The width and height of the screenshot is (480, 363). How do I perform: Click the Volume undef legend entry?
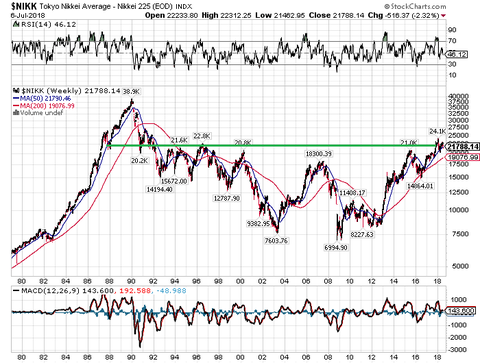(x=41, y=113)
